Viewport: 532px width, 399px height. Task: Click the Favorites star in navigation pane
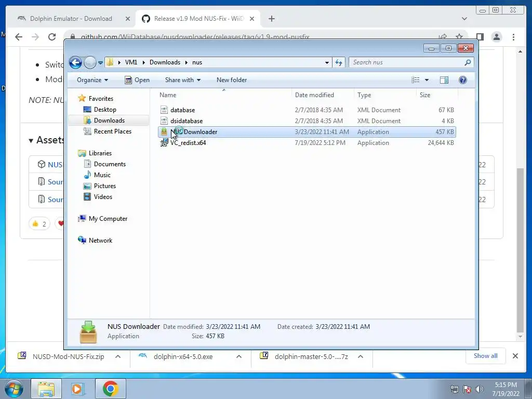click(82, 98)
